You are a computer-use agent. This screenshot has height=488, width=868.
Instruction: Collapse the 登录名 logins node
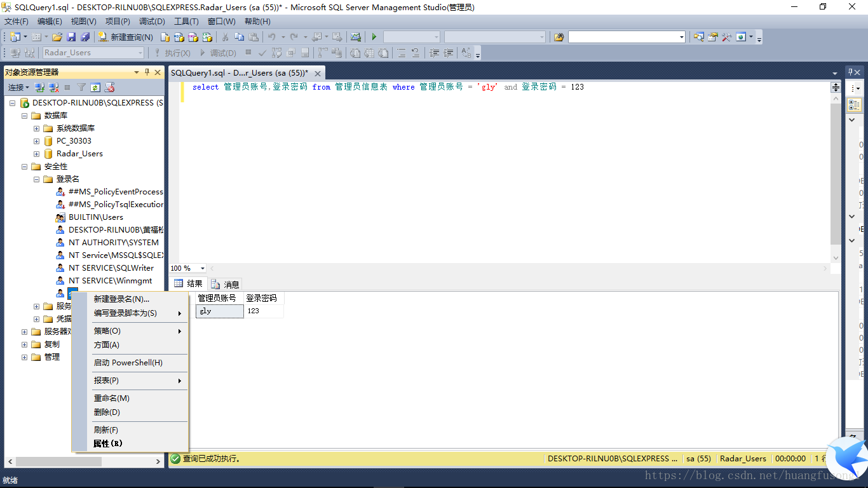click(x=37, y=179)
